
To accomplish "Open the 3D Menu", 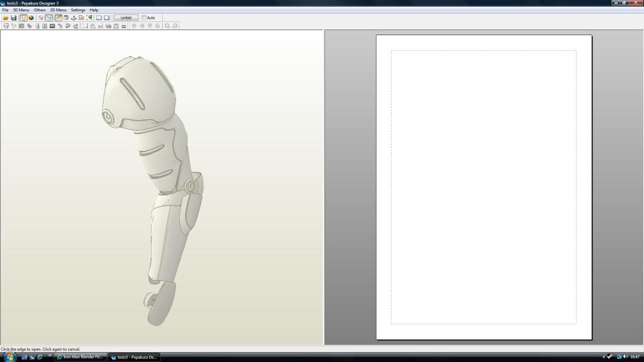I will point(21,10).
